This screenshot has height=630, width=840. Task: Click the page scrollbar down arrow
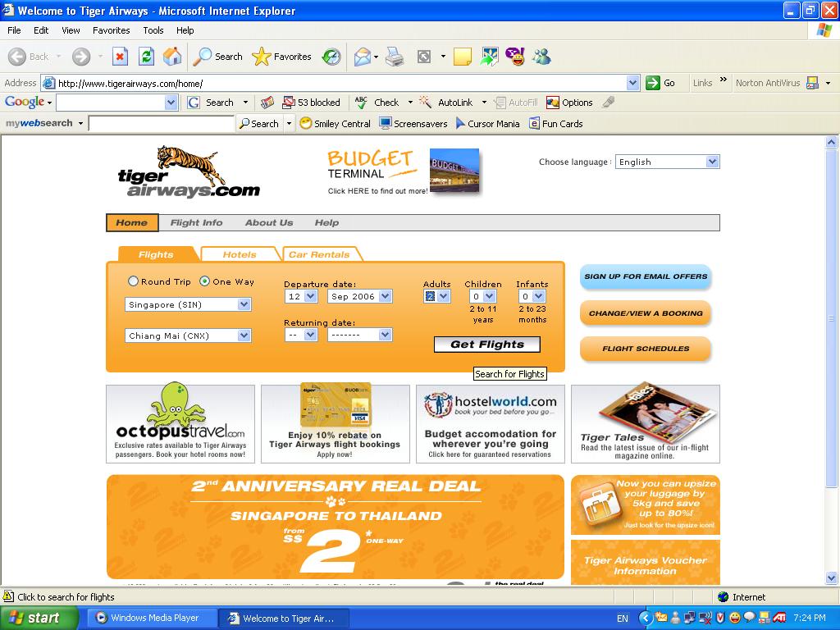tap(832, 578)
